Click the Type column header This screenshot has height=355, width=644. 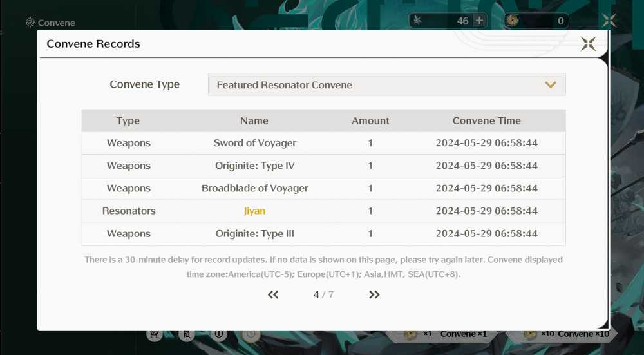128,120
